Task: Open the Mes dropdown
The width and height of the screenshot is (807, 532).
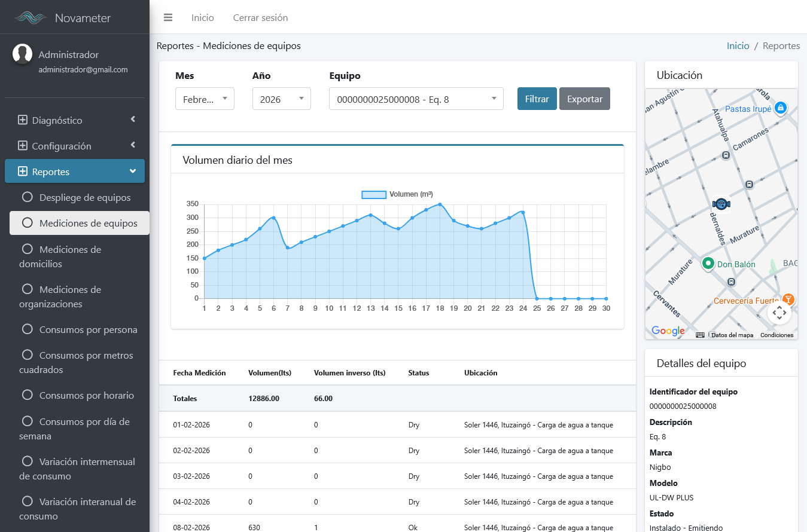Action: (x=205, y=99)
